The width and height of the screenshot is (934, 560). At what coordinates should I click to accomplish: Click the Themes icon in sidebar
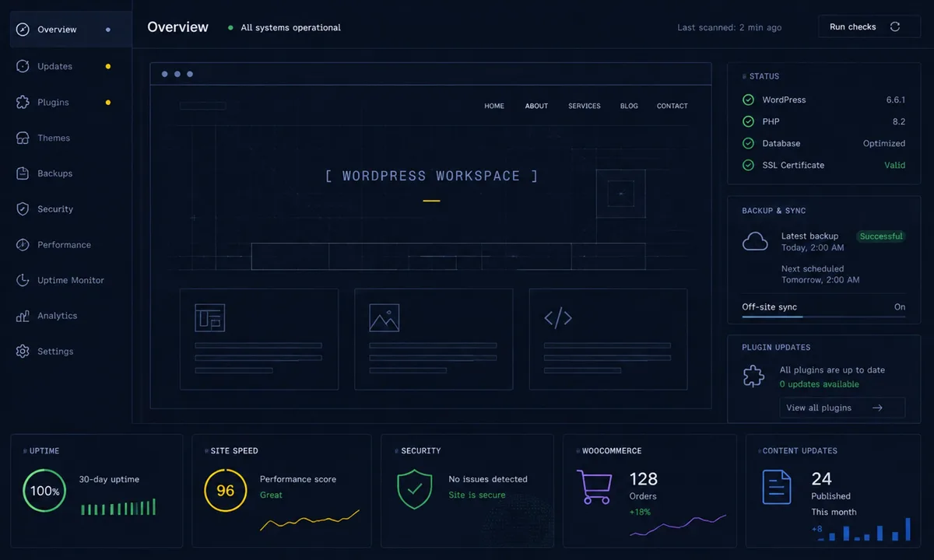tap(23, 138)
